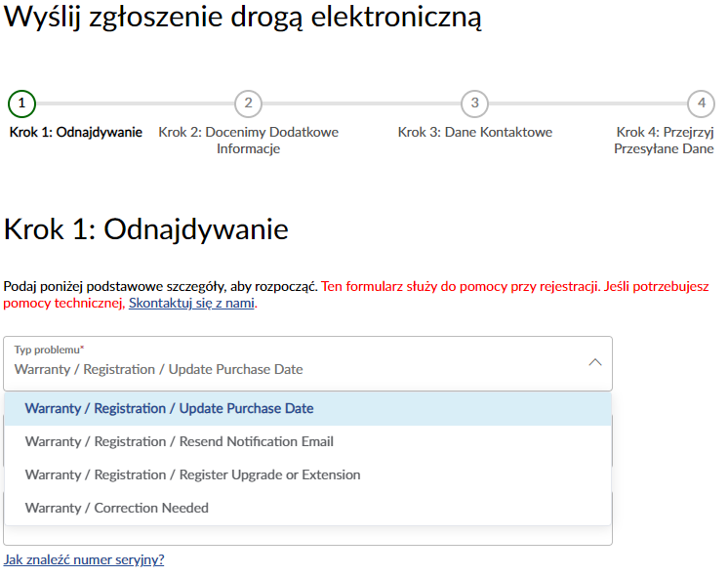Click the step 2 circle indicator
Screen dimensions: 728x577
click(x=248, y=103)
